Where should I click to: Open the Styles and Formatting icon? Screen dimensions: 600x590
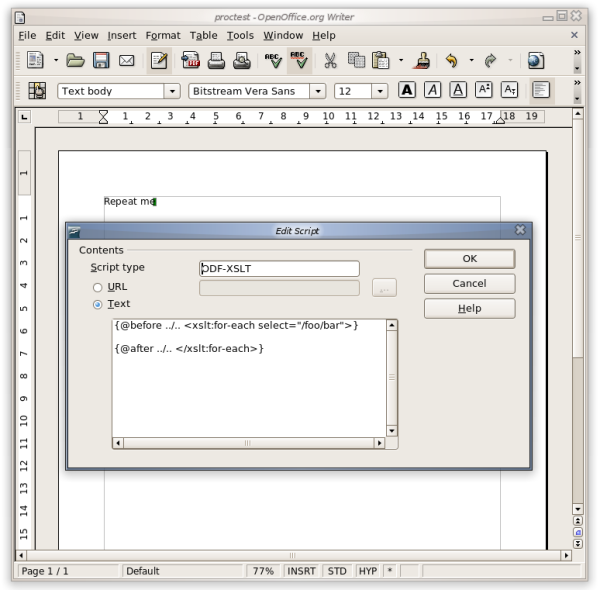coord(37,91)
